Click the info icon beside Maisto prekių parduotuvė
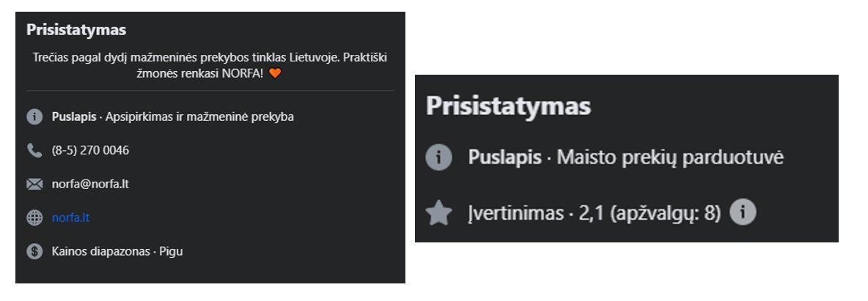868x301 pixels. [439, 157]
